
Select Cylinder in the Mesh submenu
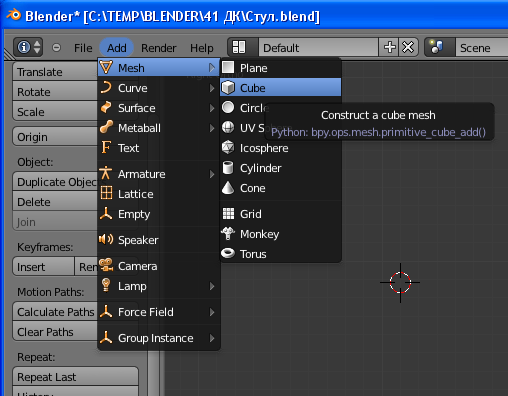281,168
